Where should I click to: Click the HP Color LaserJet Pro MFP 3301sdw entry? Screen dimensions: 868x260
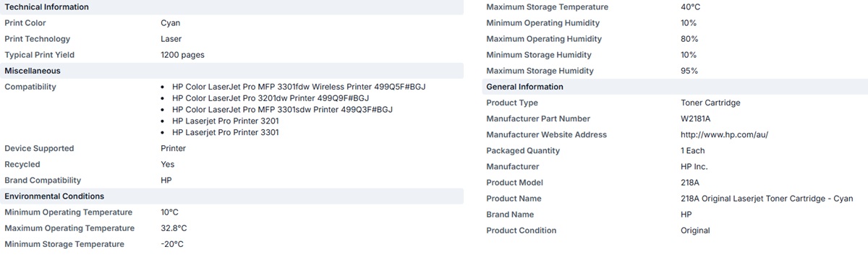pos(282,110)
